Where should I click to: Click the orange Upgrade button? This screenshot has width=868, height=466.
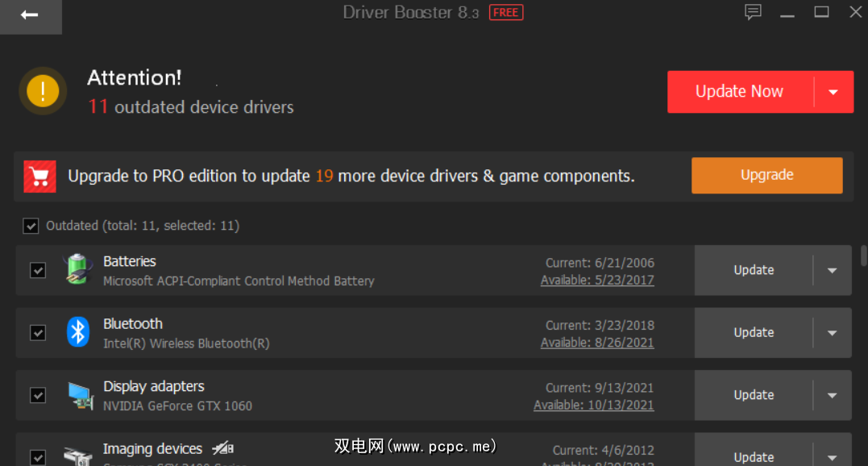click(x=766, y=176)
